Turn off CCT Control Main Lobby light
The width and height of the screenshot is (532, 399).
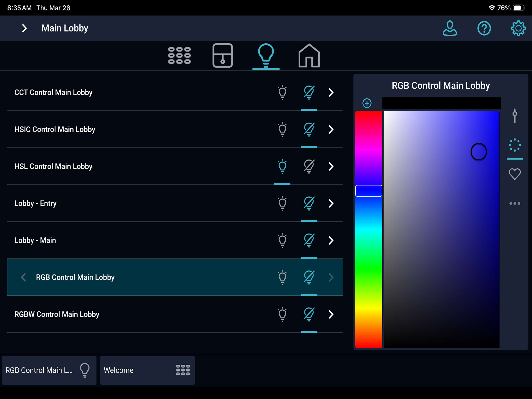click(309, 92)
